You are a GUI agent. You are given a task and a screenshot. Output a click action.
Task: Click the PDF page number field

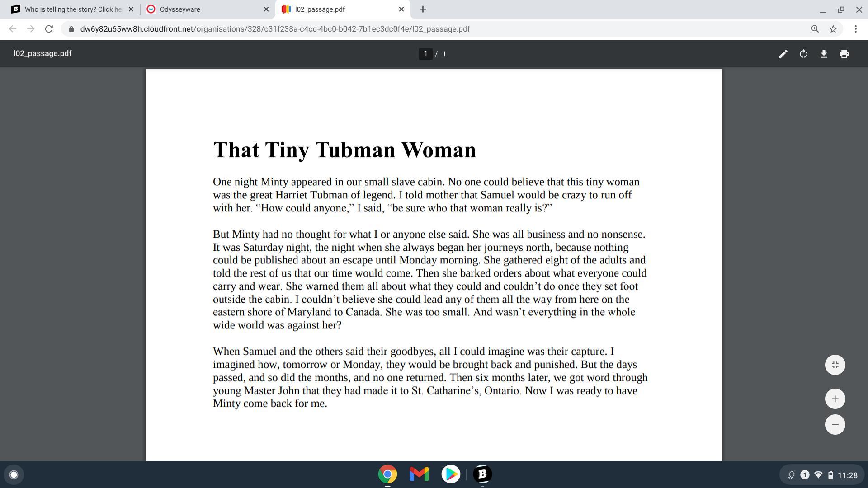coord(425,54)
